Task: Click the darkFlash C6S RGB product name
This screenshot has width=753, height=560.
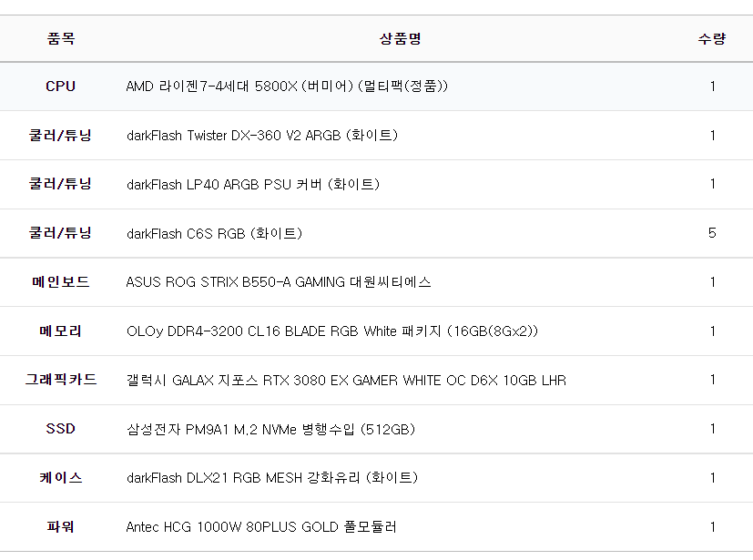Action: coord(214,233)
